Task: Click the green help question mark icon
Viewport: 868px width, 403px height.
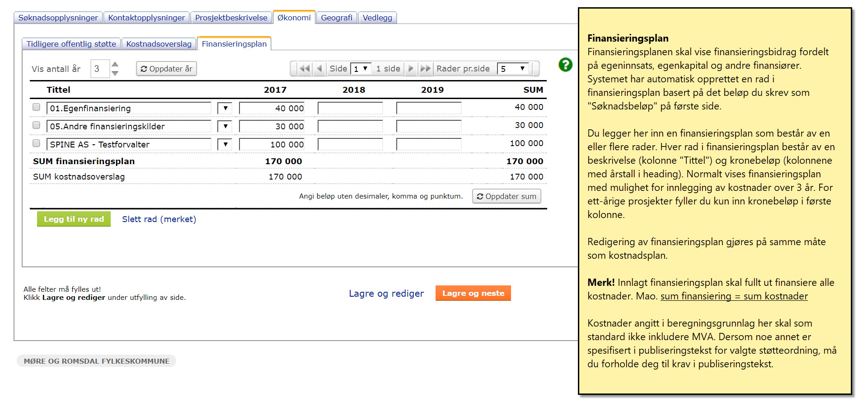Action: 565,65
